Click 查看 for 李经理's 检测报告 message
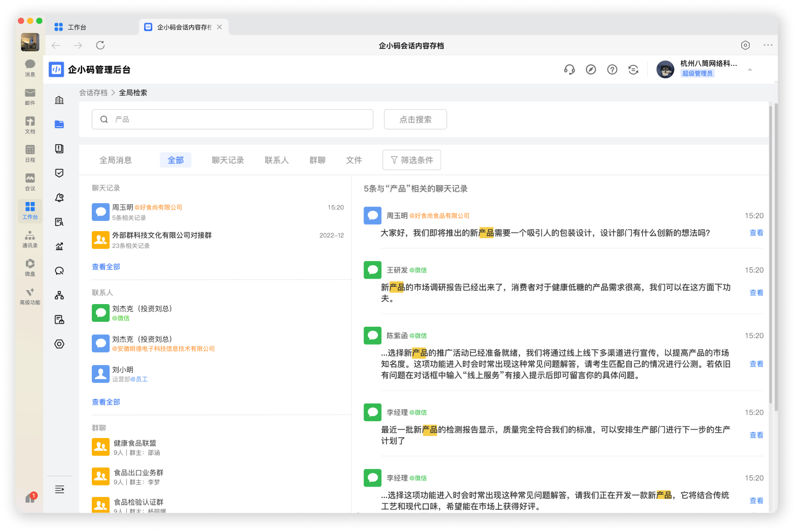This screenshot has width=797, height=532. click(756, 435)
